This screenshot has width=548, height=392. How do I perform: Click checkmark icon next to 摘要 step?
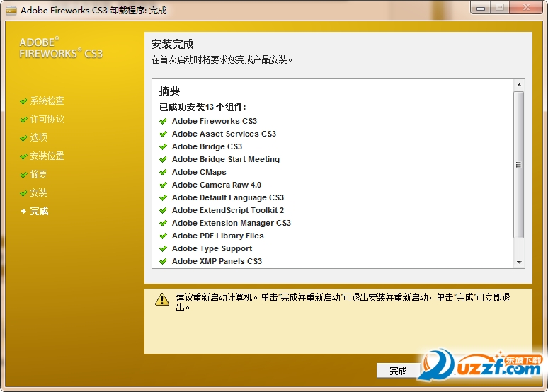point(23,175)
